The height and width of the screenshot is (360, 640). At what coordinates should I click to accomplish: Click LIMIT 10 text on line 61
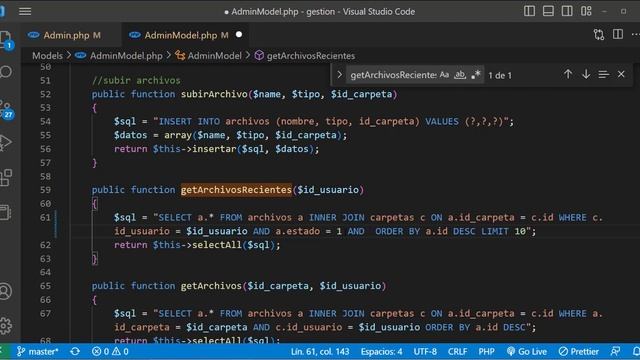click(x=503, y=231)
